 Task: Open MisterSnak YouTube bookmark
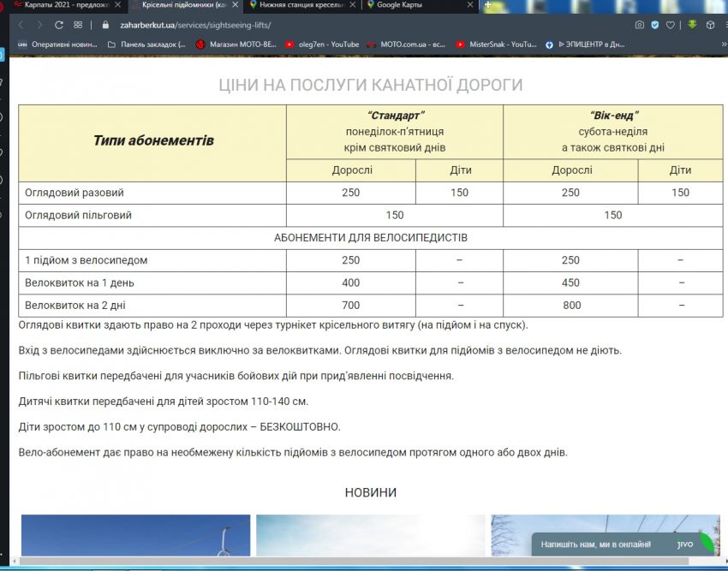click(x=496, y=45)
